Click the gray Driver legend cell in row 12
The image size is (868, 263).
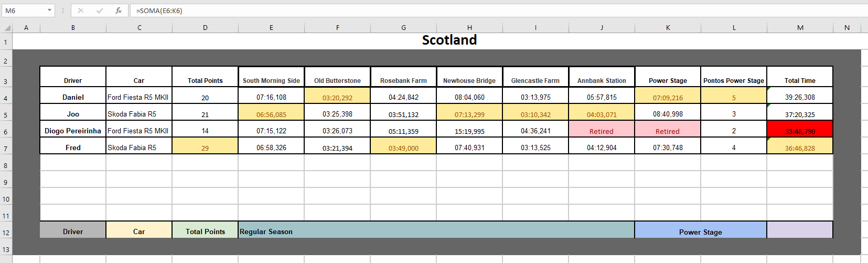73,230
